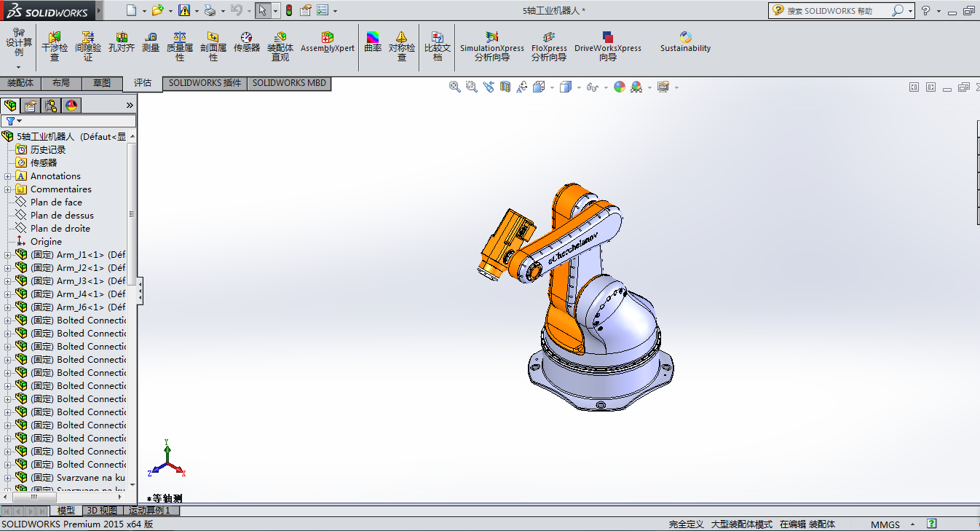Open the 剖面属性 section properties tool
Image resolution: width=980 pixels, height=531 pixels.
pos(213,46)
